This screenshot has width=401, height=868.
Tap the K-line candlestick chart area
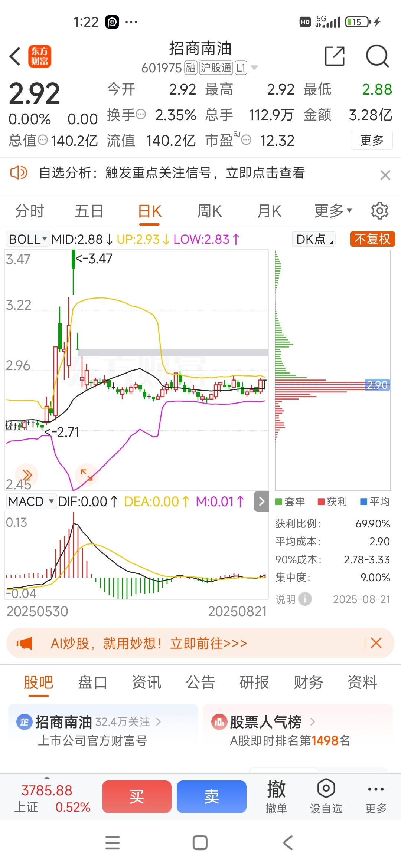pyautogui.click(x=137, y=370)
